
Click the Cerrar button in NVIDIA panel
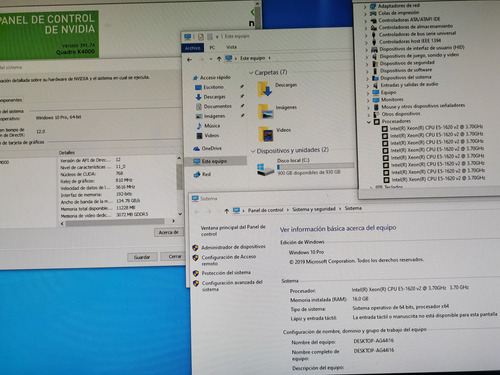[x=173, y=256]
